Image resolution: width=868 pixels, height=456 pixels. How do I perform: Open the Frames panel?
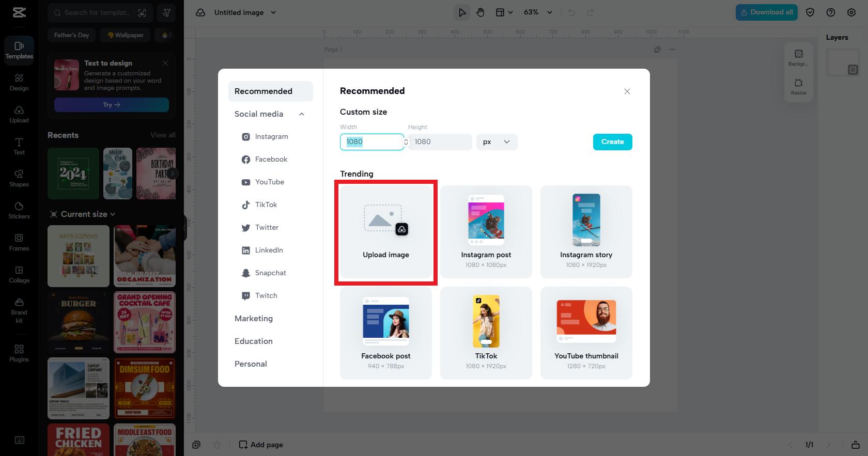click(19, 243)
